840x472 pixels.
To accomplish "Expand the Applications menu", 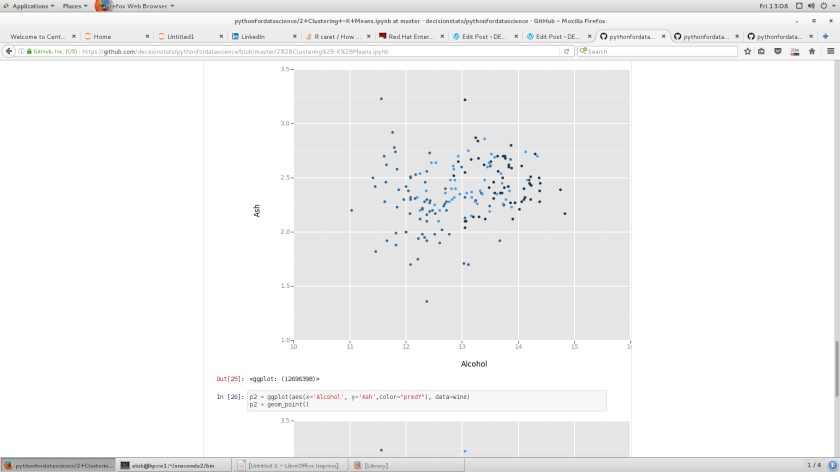I will point(28,6).
